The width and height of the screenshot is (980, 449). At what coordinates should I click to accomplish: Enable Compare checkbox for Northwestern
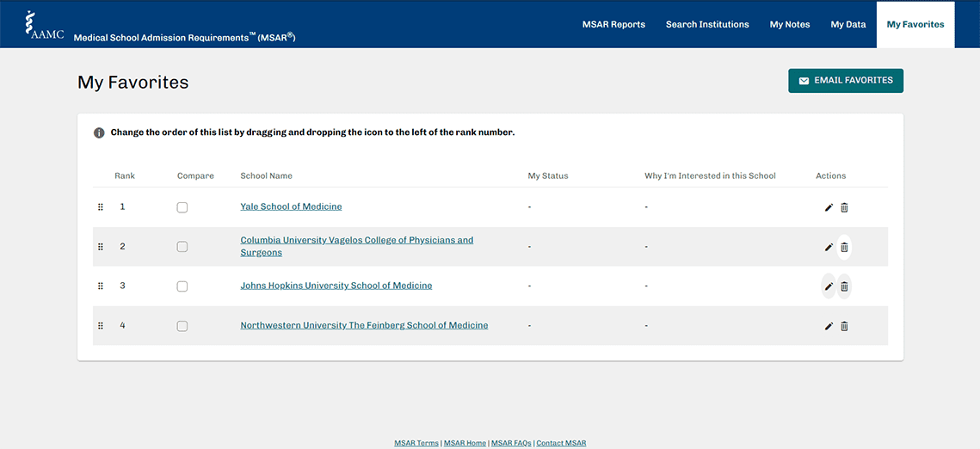click(x=182, y=326)
